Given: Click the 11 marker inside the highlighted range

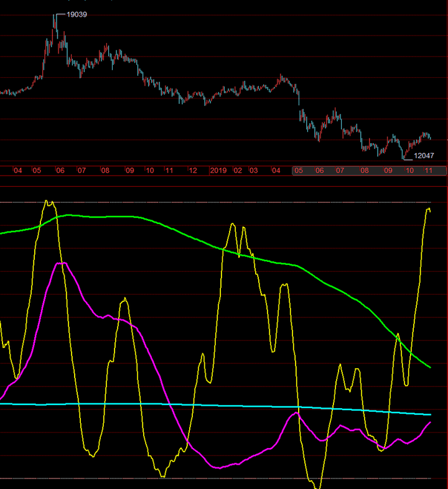Looking at the screenshot, I should click(x=429, y=170).
